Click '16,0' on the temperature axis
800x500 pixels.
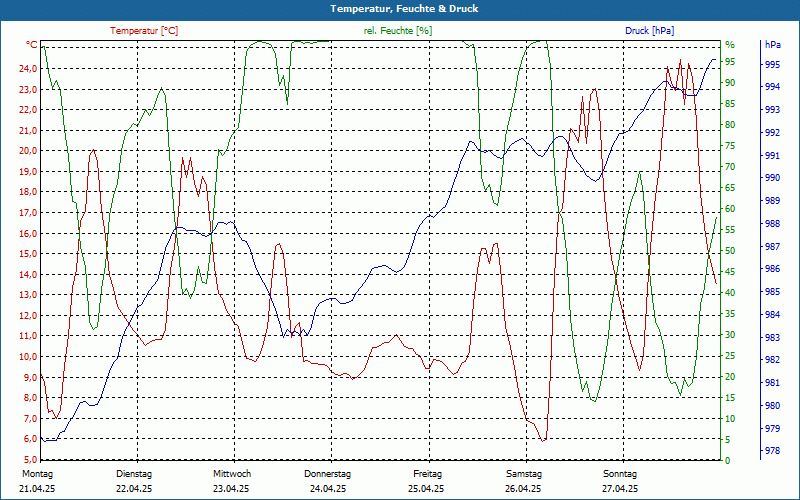coord(28,233)
